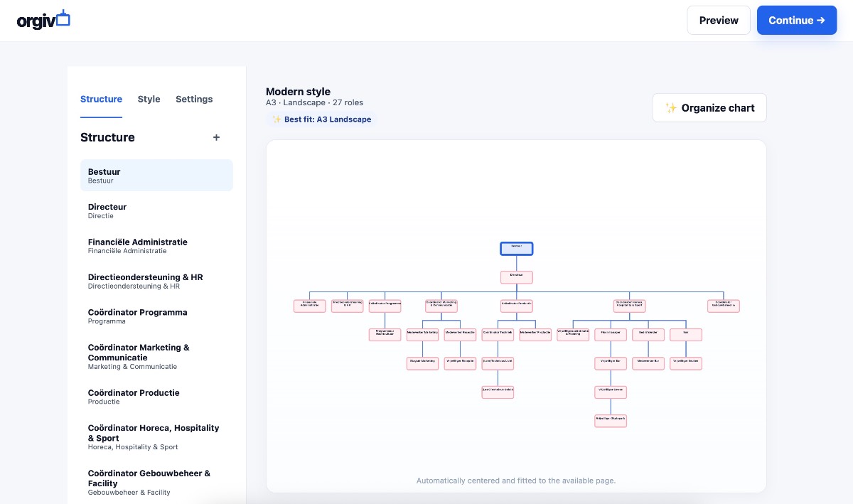Select Kok chart node
The height and width of the screenshot is (504, 853).
coord(686,334)
